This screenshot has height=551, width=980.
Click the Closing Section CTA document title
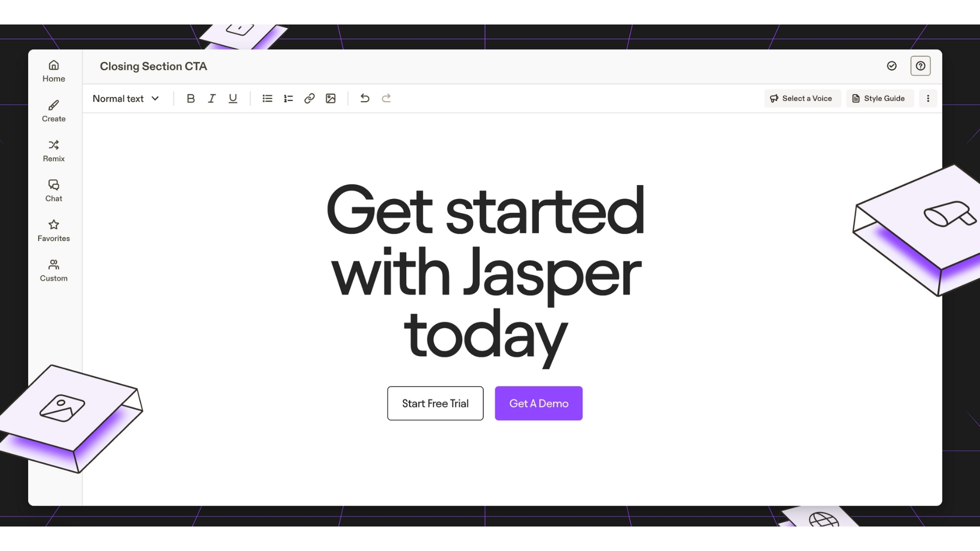pos(154,66)
